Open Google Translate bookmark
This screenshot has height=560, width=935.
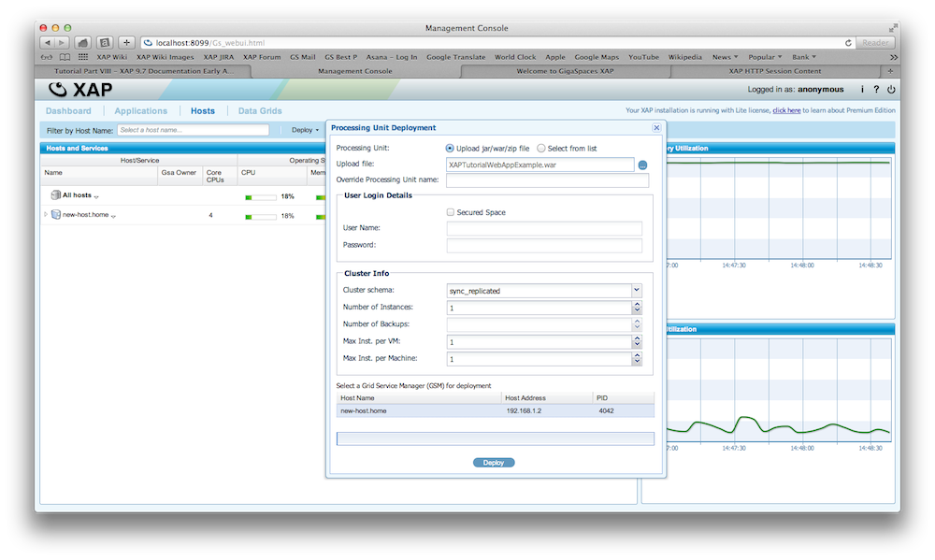click(x=455, y=57)
